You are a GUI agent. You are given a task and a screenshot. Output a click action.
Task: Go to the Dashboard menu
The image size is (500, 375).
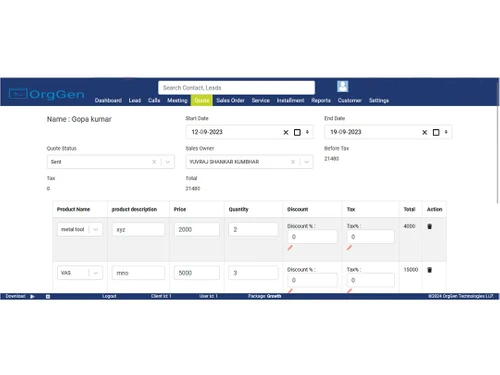(x=108, y=100)
